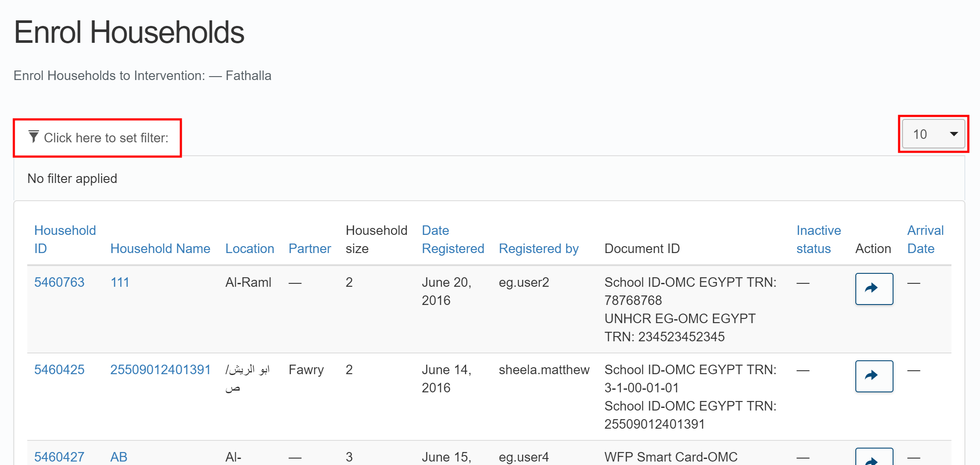Open household name 25509012401391 link
The width and height of the screenshot is (980, 465).
click(x=160, y=370)
